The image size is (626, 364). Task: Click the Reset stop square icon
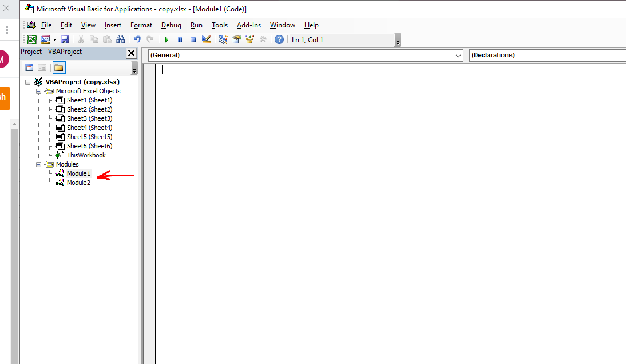(x=193, y=39)
